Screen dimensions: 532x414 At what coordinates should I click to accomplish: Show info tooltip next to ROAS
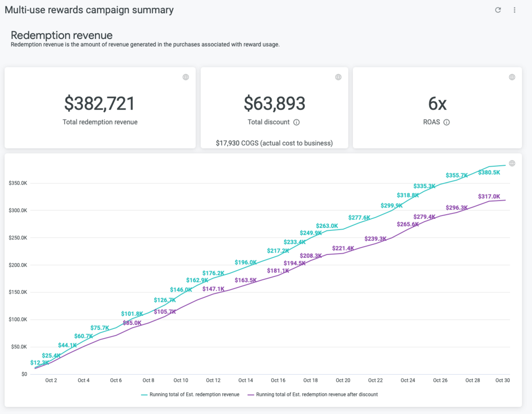click(446, 122)
